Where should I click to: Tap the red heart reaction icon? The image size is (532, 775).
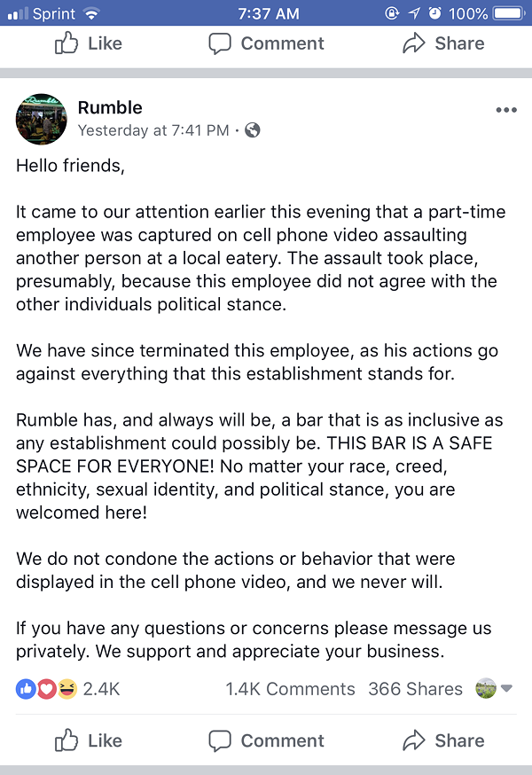(x=46, y=689)
